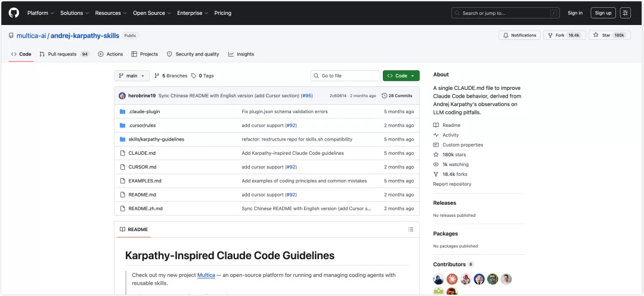Expand the Enterprise menu

pos(193,13)
